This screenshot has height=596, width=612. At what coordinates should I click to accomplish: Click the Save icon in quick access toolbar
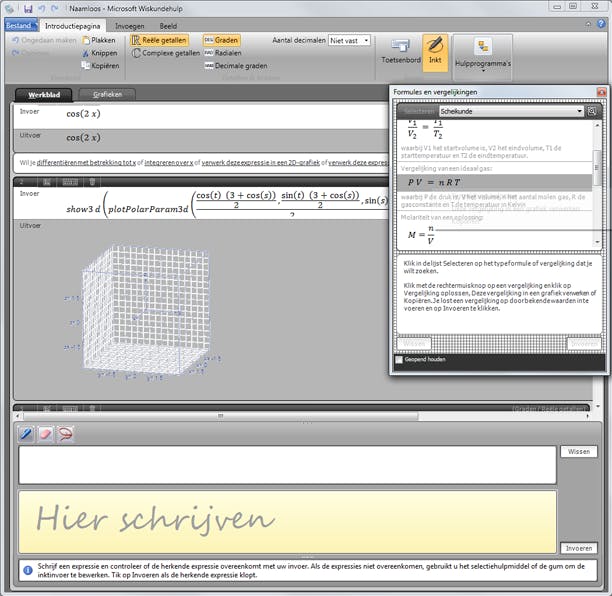pos(28,9)
